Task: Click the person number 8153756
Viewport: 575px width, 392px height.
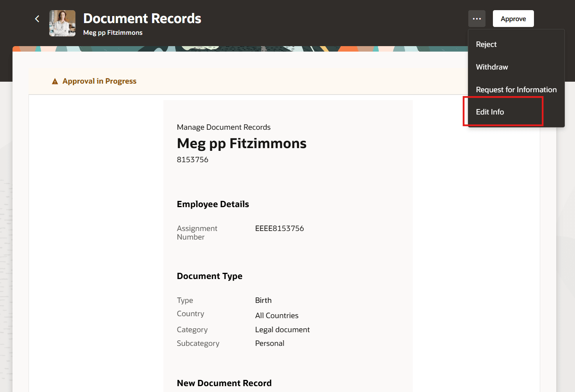Action: tap(193, 159)
